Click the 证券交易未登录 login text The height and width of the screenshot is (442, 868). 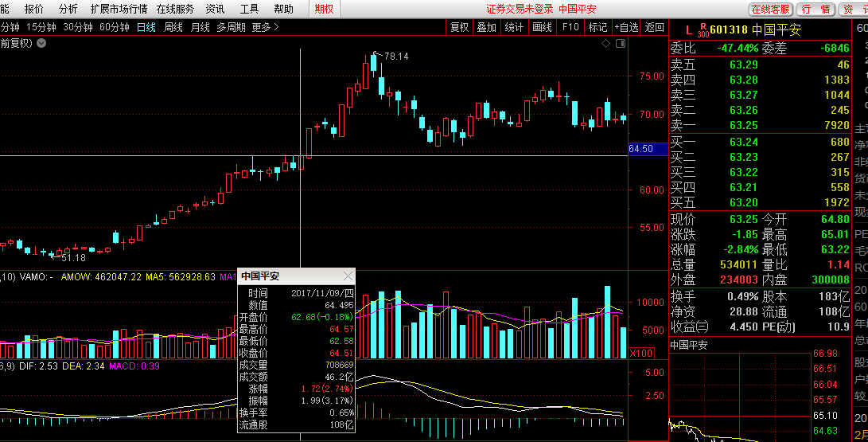coord(520,9)
